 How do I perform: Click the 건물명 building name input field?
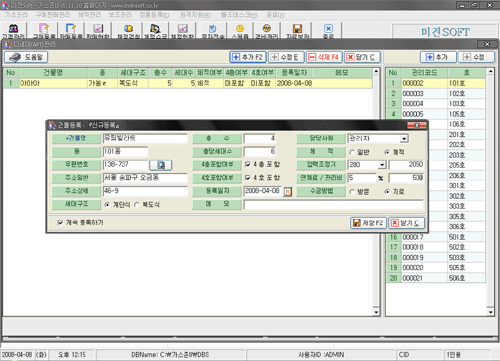[x=145, y=138]
